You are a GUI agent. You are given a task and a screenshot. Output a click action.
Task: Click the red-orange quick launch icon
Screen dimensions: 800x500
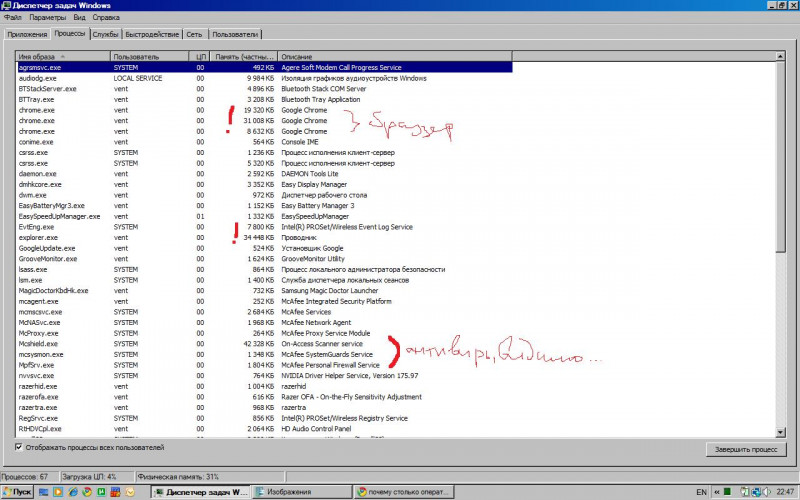coord(115,492)
